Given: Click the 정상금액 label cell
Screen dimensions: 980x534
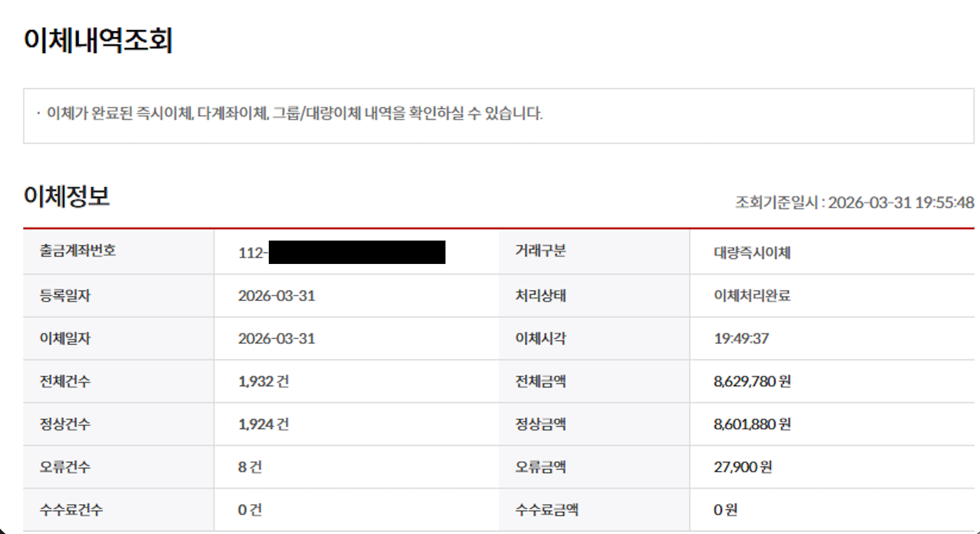Looking at the screenshot, I should coord(594,424).
